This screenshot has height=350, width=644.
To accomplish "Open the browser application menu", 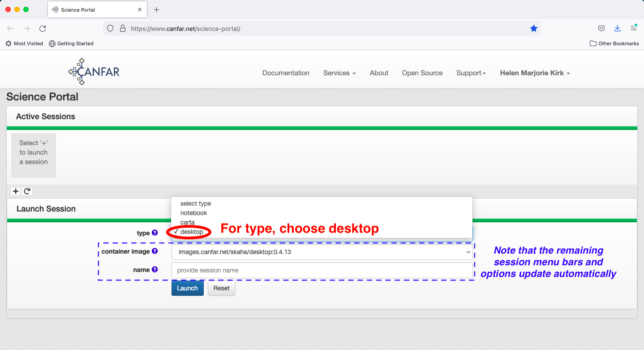I will click(x=634, y=28).
